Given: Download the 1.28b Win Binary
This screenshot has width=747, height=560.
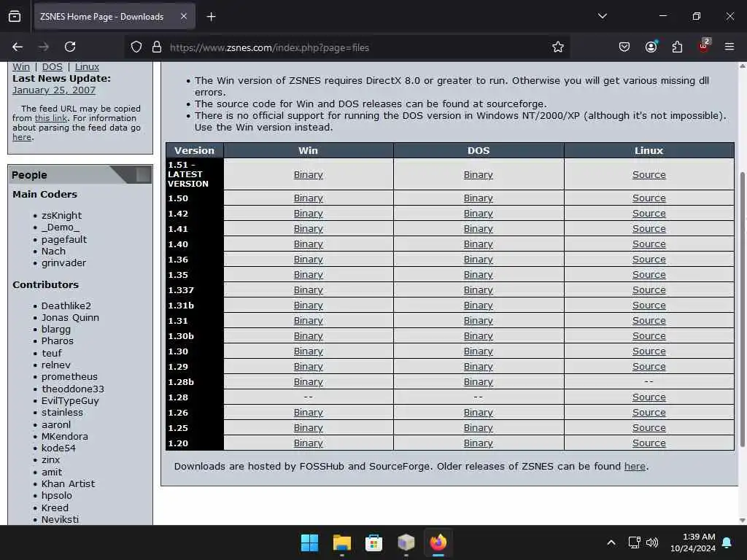Looking at the screenshot, I should [309, 382].
